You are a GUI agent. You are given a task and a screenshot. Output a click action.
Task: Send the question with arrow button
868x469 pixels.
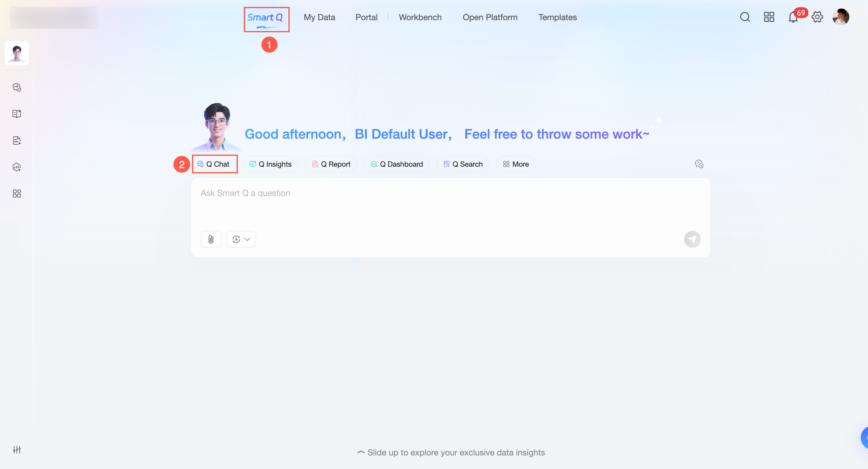point(692,239)
